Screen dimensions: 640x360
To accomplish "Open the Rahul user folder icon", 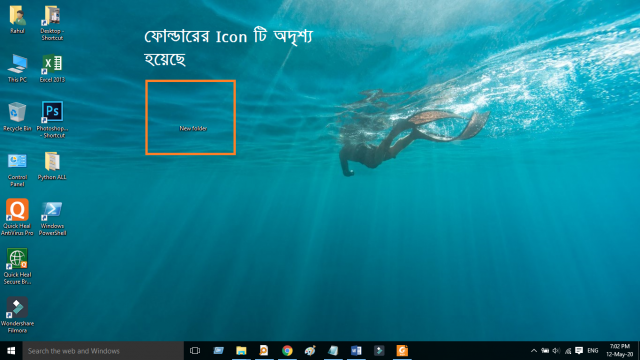I will tap(17, 16).
